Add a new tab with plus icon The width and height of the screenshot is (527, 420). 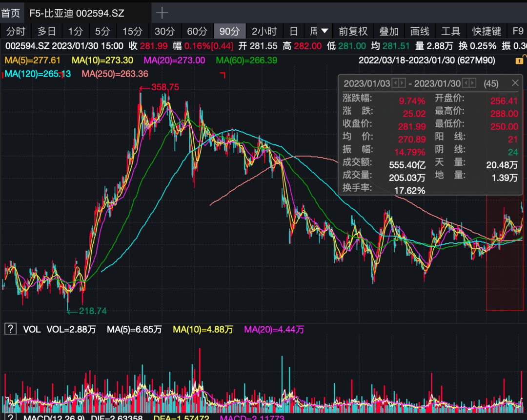162,13
